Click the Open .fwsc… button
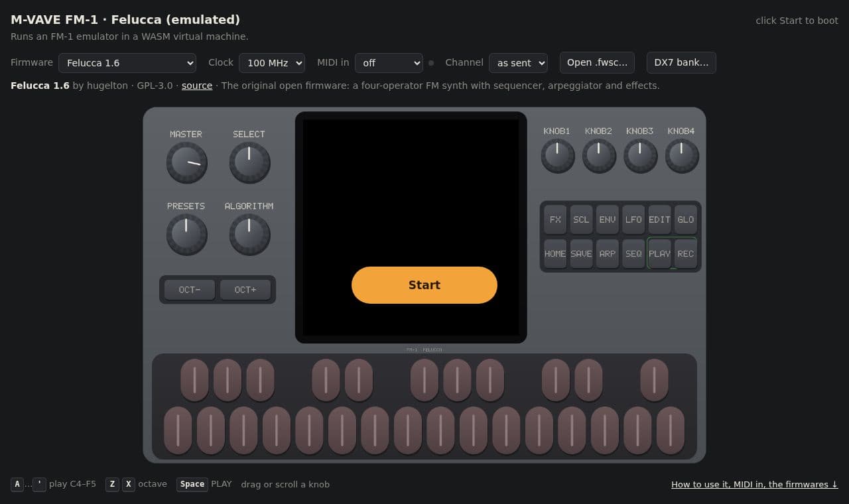 [x=597, y=62]
